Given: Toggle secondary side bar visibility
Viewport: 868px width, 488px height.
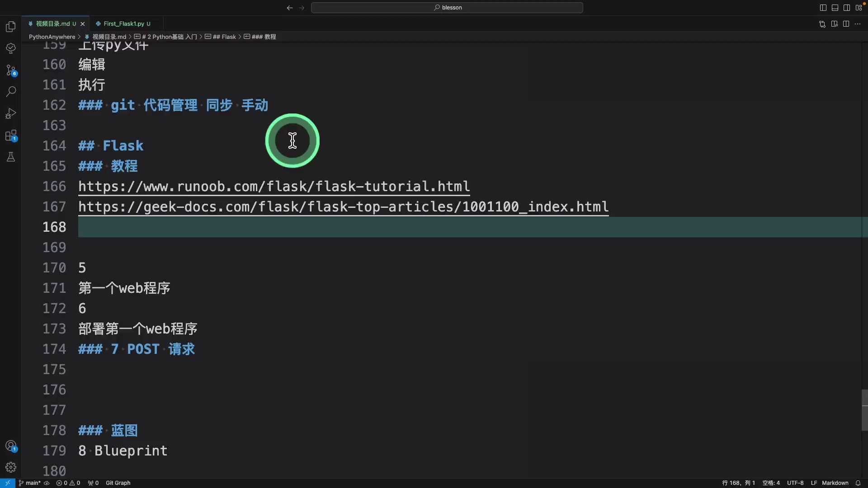Looking at the screenshot, I should pyautogui.click(x=847, y=8).
